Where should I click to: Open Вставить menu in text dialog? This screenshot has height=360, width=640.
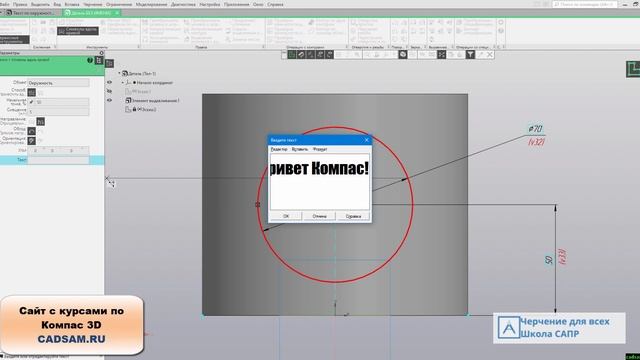[x=300, y=149]
